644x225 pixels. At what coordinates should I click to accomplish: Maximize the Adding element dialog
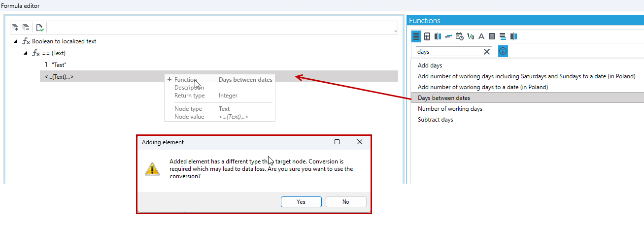(337, 142)
